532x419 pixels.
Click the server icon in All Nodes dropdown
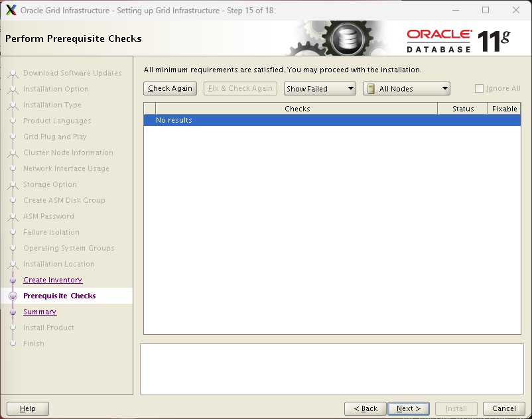(371, 89)
